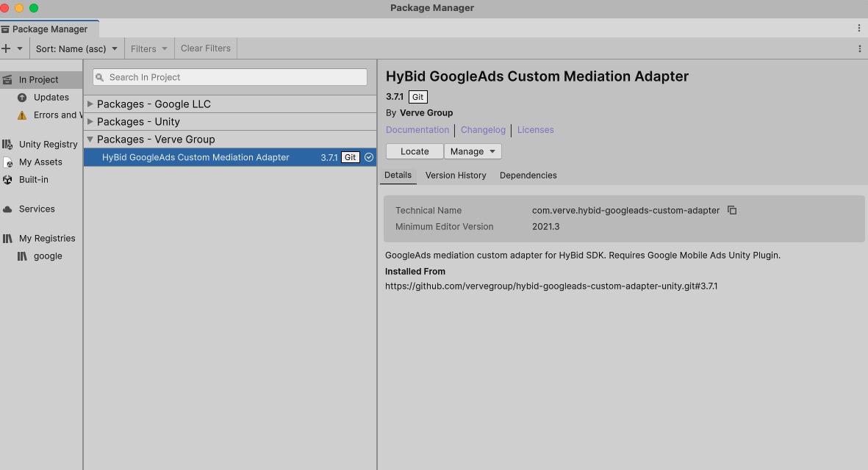Click the search magnifier icon

pyautogui.click(x=100, y=77)
